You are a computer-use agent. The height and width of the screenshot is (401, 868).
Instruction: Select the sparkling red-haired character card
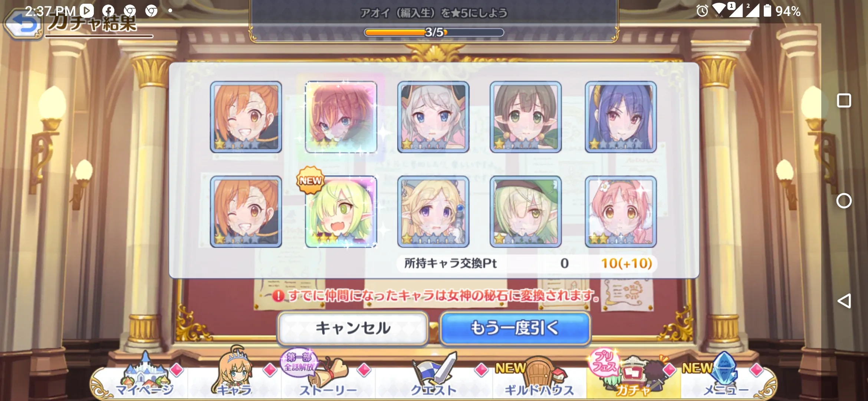(x=341, y=117)
